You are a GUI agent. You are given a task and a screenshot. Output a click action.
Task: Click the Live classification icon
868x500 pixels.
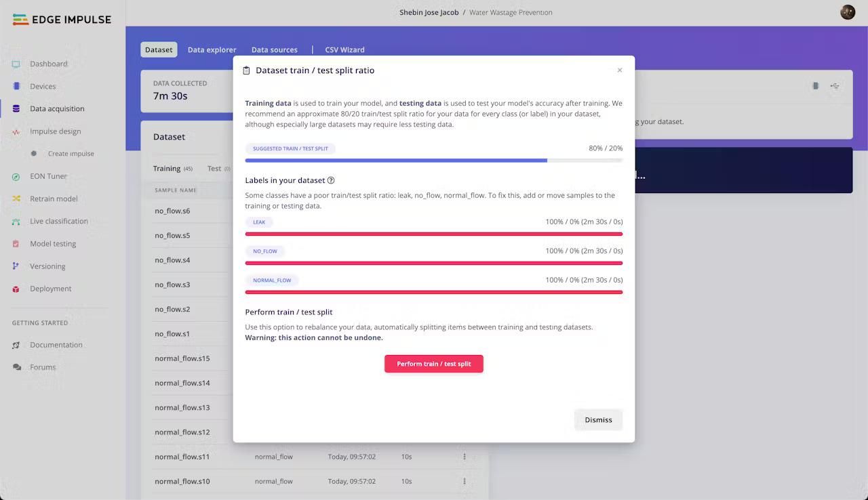click(16, 222)
